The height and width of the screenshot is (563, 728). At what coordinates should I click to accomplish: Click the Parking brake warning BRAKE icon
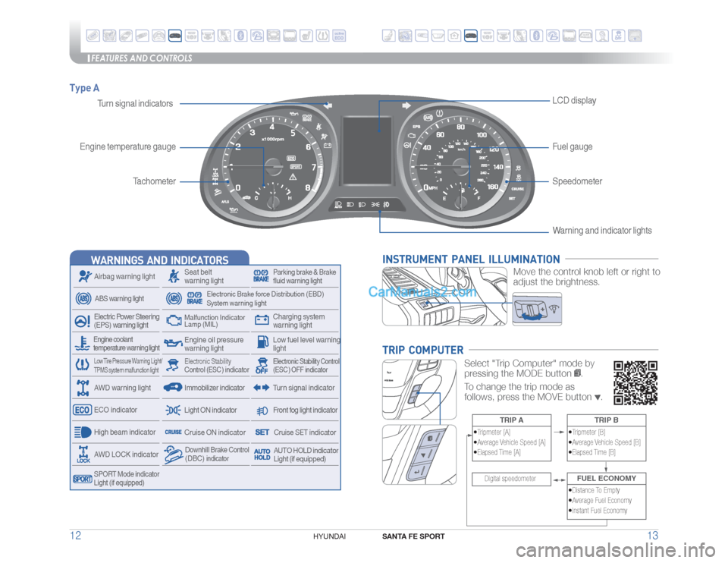click(x=261, y=276)
